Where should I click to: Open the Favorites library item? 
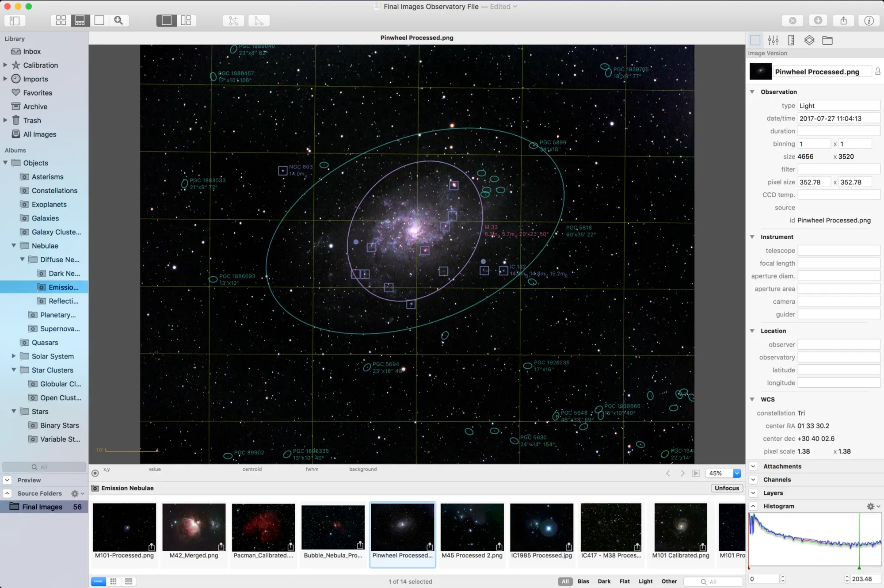pyautogui.click(x=38, y=93)
